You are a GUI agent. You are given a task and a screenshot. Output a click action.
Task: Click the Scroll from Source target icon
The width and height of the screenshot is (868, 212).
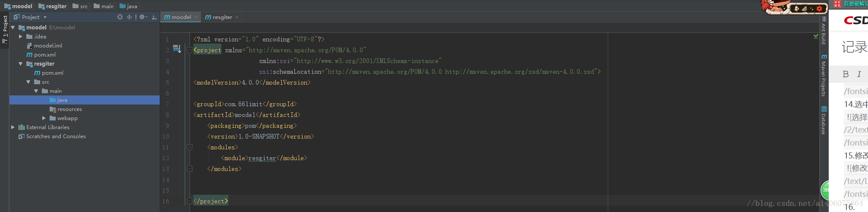(120, 17)
